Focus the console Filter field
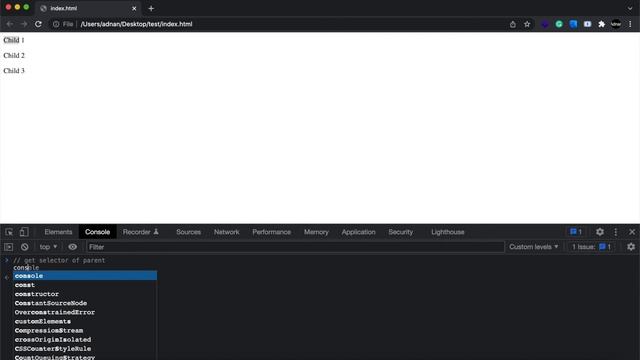Viewport: 640px width, 360px height. pos(295,247)
